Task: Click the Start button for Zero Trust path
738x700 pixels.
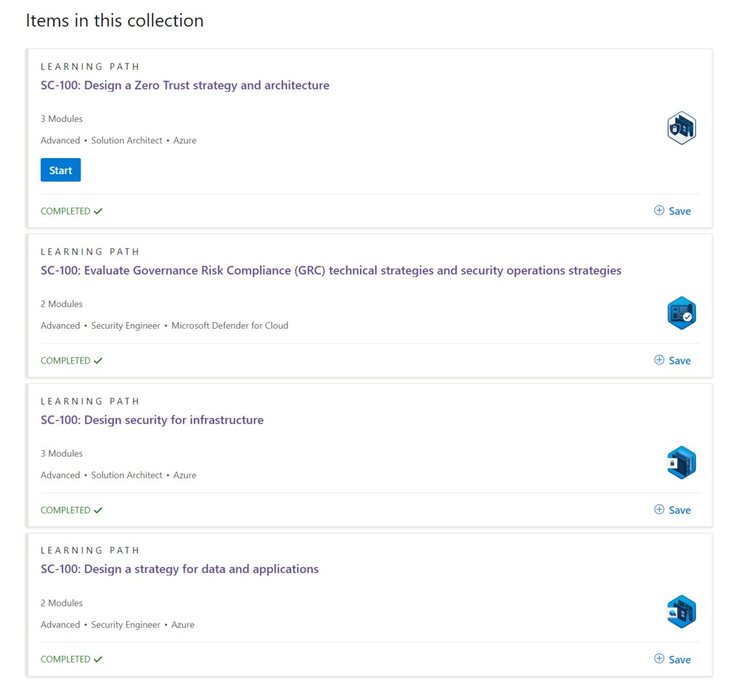Action: (x=60, y=170)
